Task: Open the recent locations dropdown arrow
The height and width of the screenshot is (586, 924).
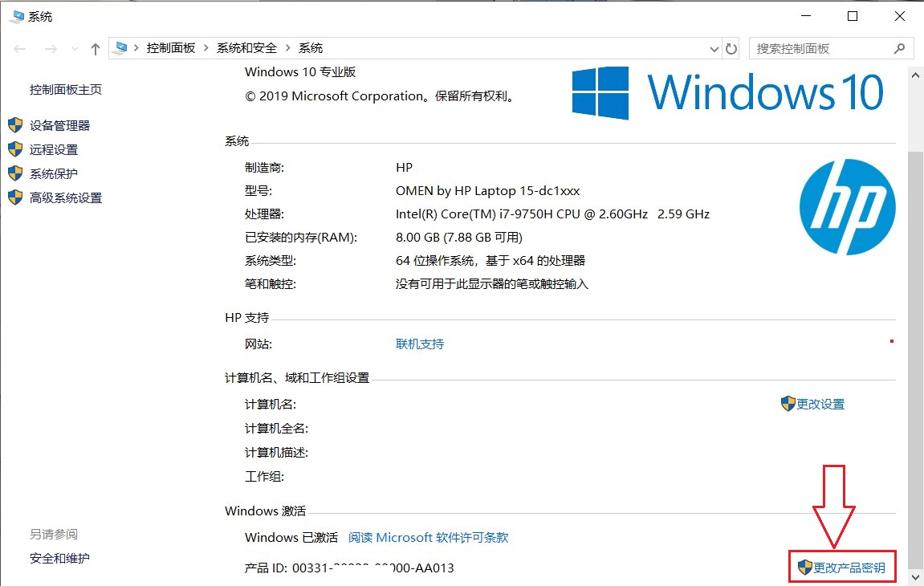Action: [75, 49]
